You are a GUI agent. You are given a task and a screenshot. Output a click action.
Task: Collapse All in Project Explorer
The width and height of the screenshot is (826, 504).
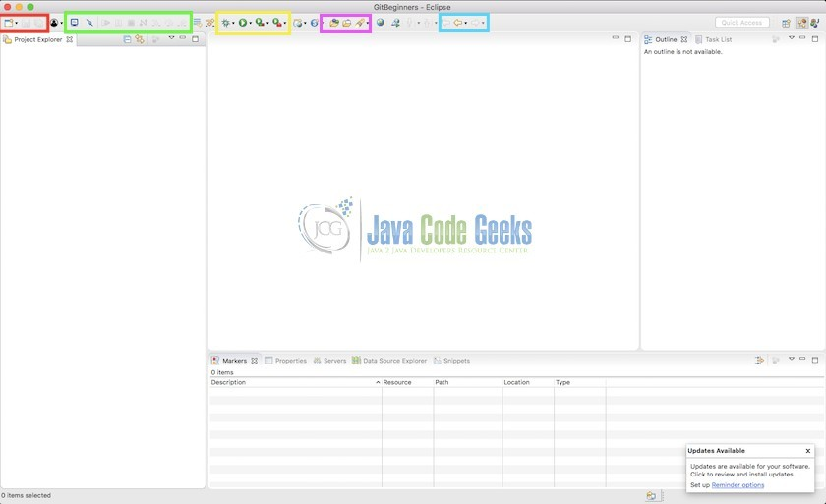(x=127, y=39)
